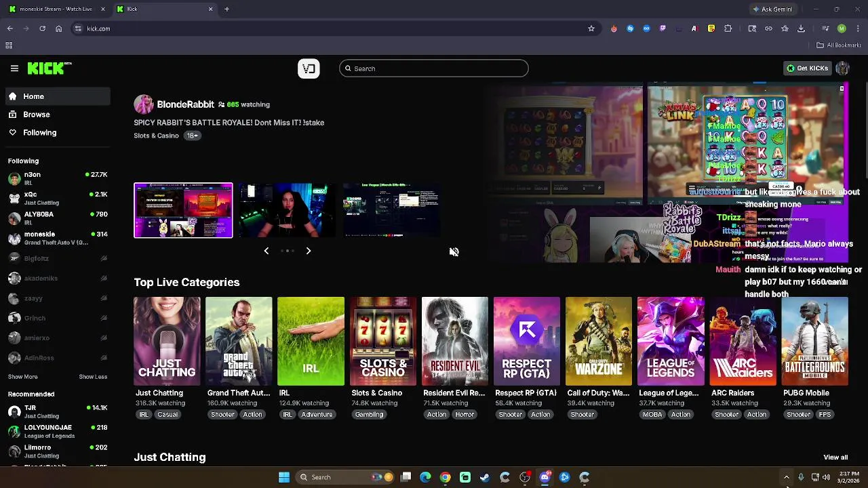
Task: Open Browse in sidebar
Action: pyautogui.click(x=58, y=115)
